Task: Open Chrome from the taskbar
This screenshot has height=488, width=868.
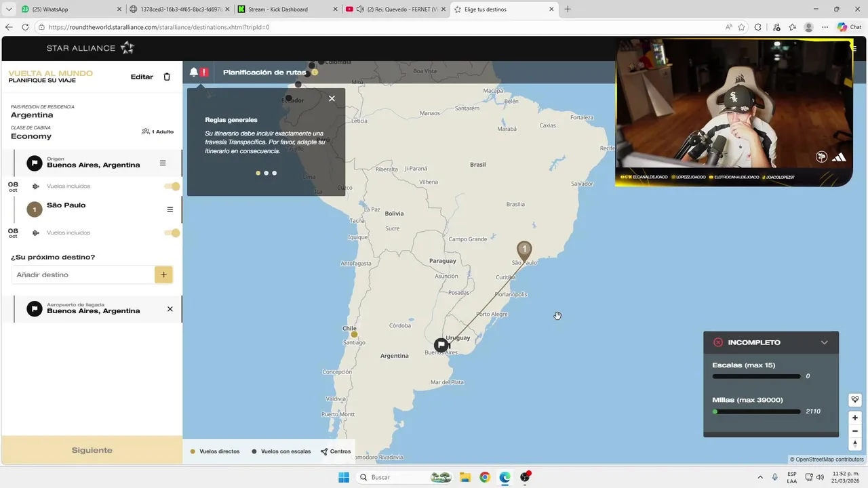Action: click(x=485, y=477)
